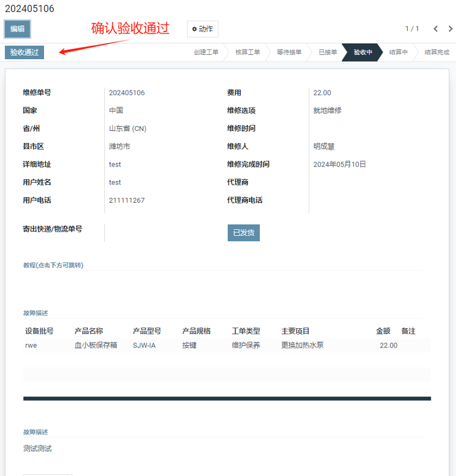Select the 等待接单 status stage
The width and height of the screenshot is (456, 476).
[x=289, y=52]
